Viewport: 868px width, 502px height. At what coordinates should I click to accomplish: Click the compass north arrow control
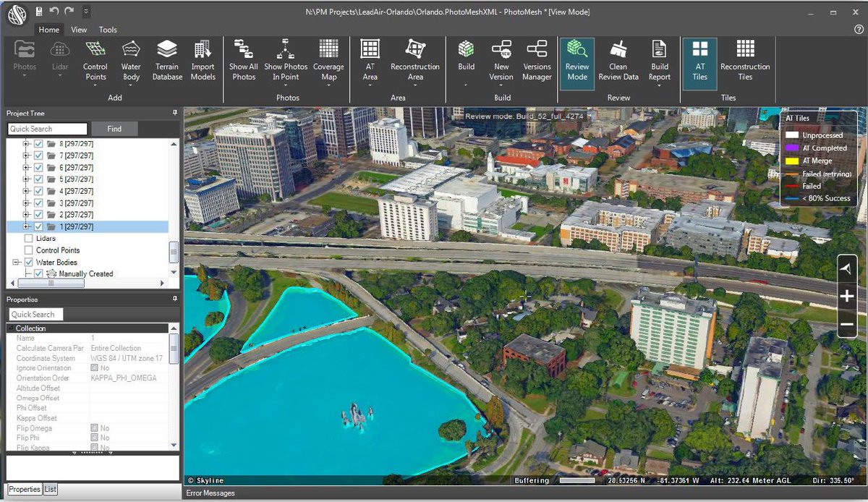(x=847, y=268)
